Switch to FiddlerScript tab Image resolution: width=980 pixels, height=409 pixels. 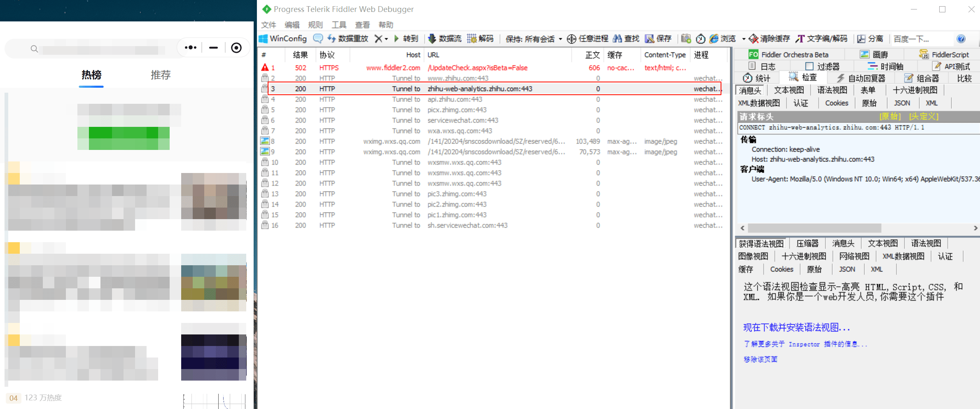tap(944, 54)
